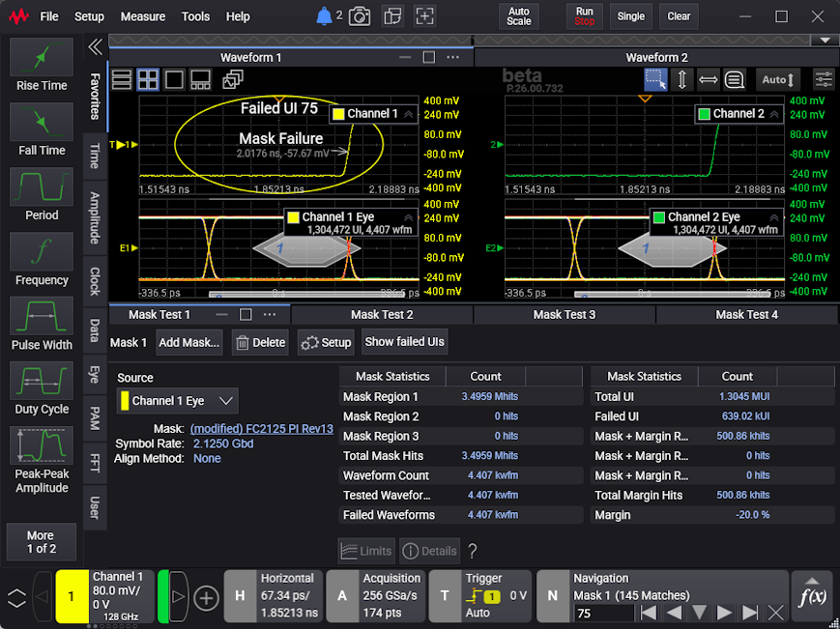Viewport: 840px width, 629px height.
Task: Open the f(x) math functions button
Action: coord(811,594)
